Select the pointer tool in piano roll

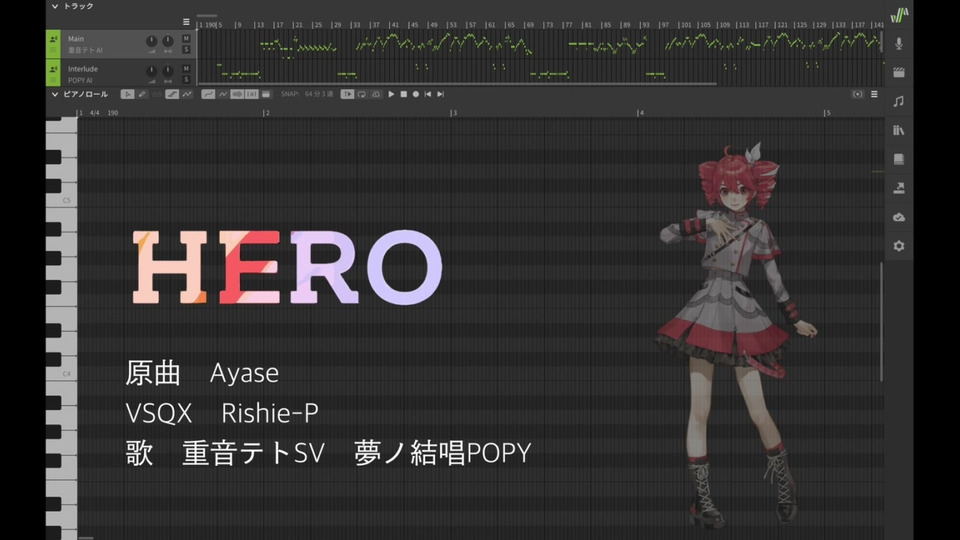pos(127,94)
